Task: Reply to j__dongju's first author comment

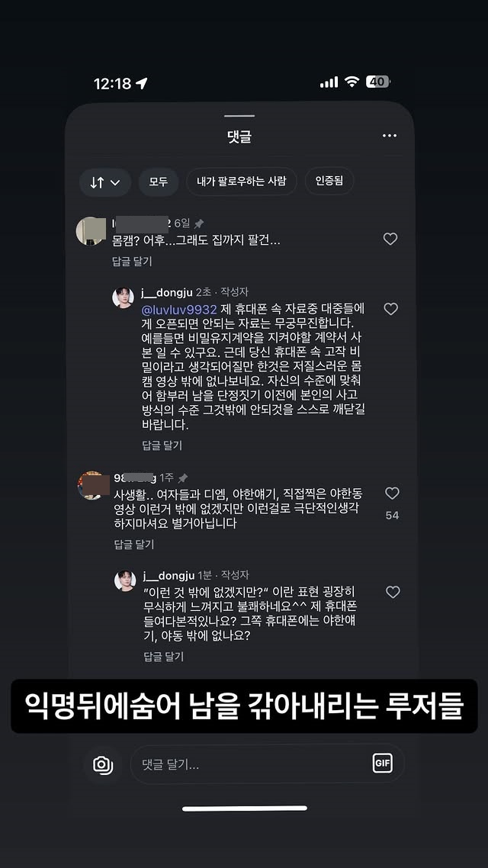Action: pyautogui.click(x=162, y=445)
